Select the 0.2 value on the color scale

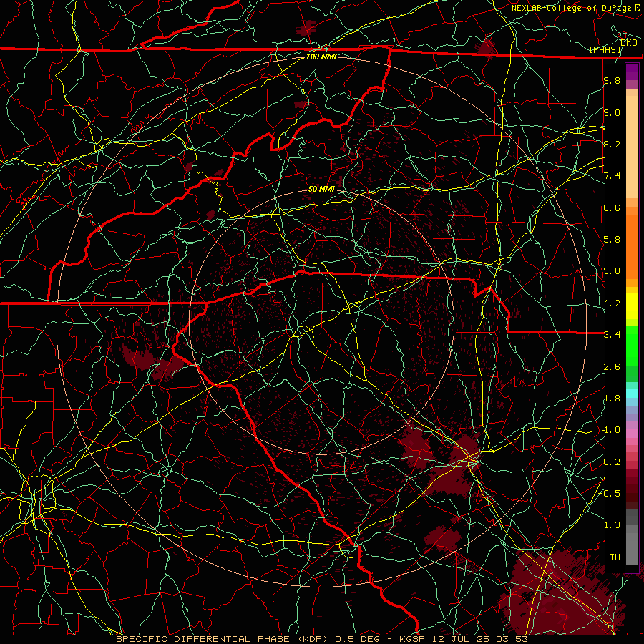pyautogui.click(x=612, y=462)
